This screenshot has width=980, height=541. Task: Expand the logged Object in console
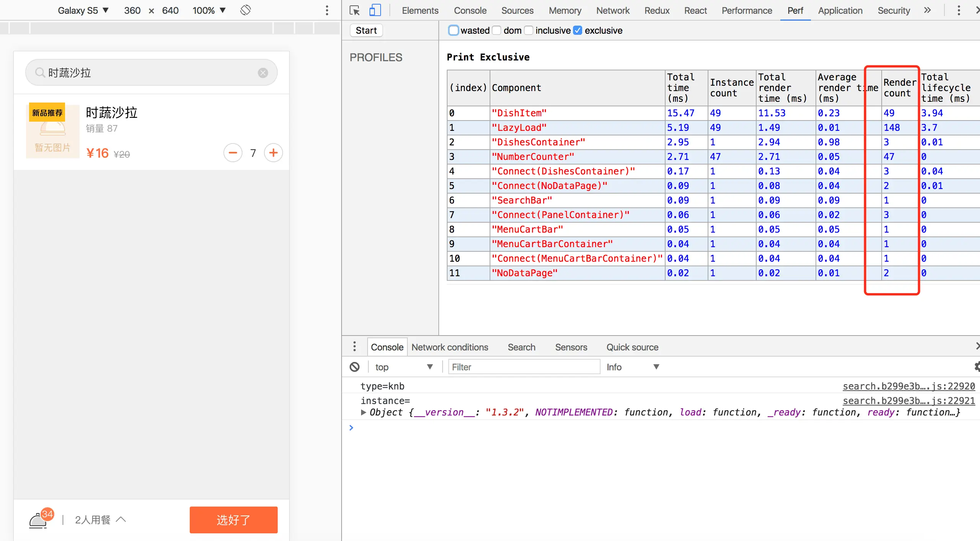click(363, 412)
